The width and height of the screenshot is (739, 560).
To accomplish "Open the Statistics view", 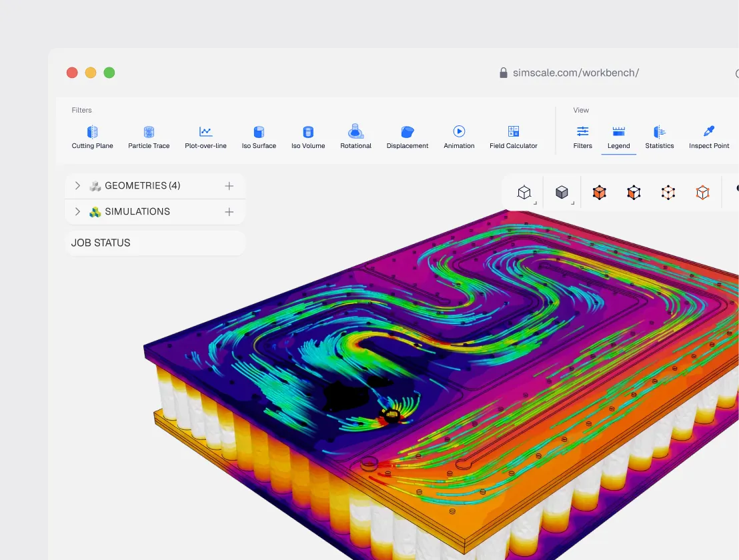I will [660, 137].
